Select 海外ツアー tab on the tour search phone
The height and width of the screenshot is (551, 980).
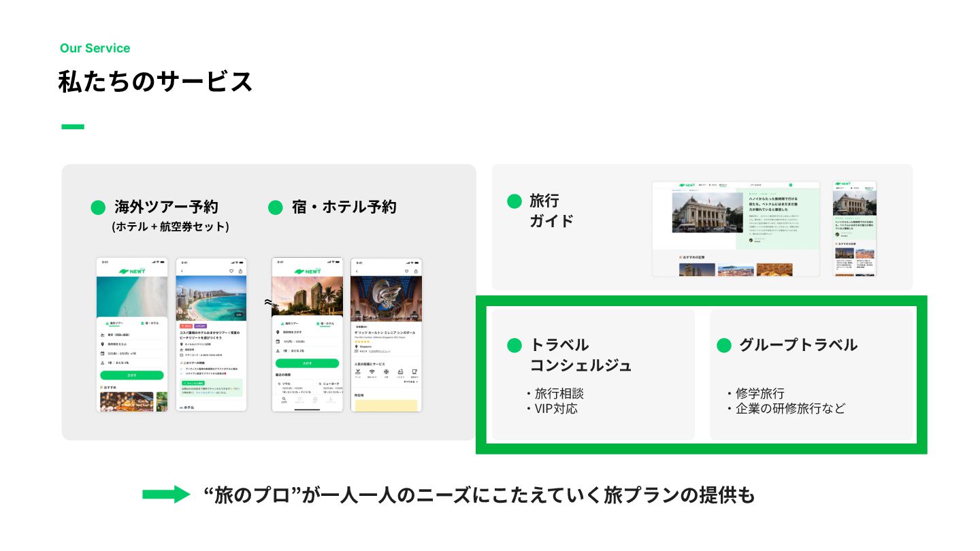(x=114, y=323)
